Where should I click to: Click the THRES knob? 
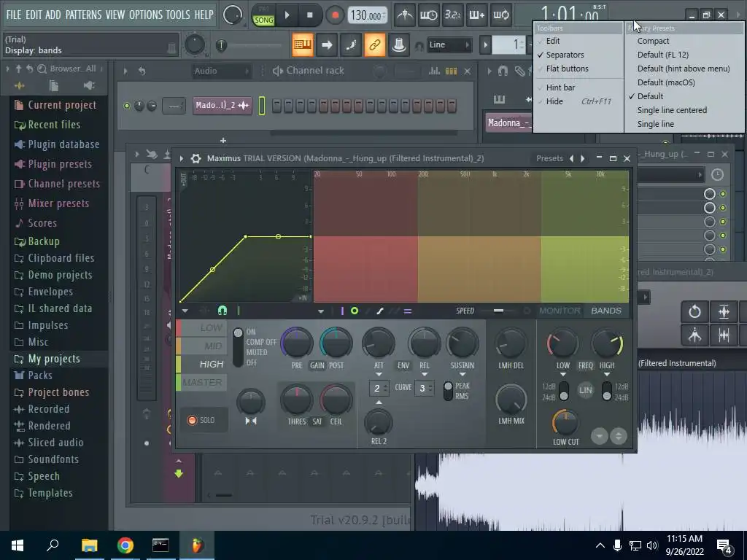[296, 400]
